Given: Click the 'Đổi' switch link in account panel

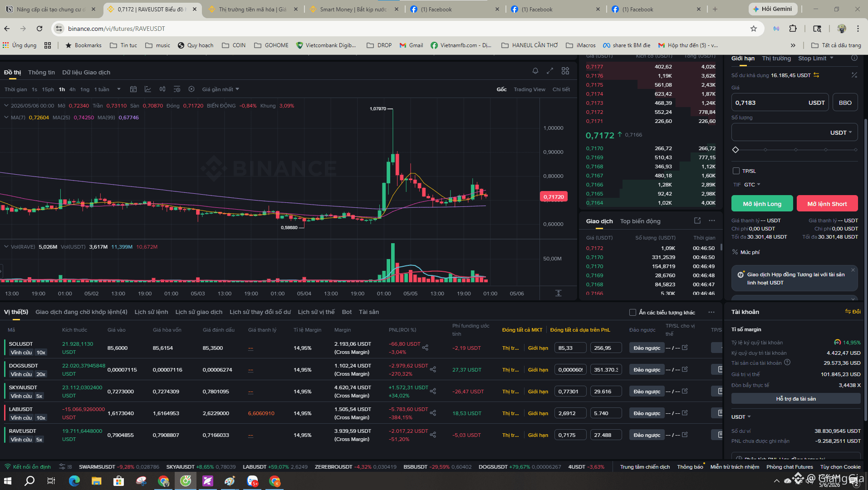Looking at the screenshot, I should coord(853,312).
